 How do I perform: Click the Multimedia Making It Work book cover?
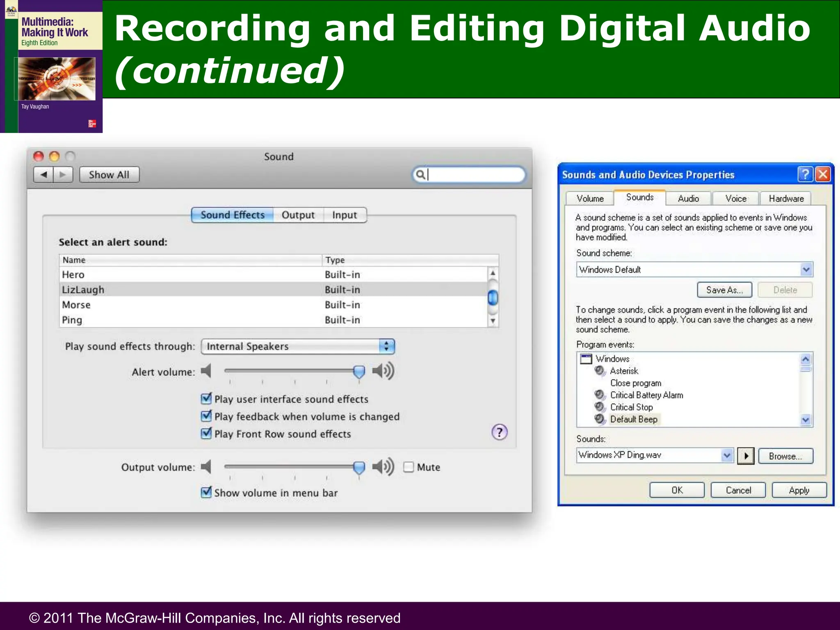click(51, 66)
